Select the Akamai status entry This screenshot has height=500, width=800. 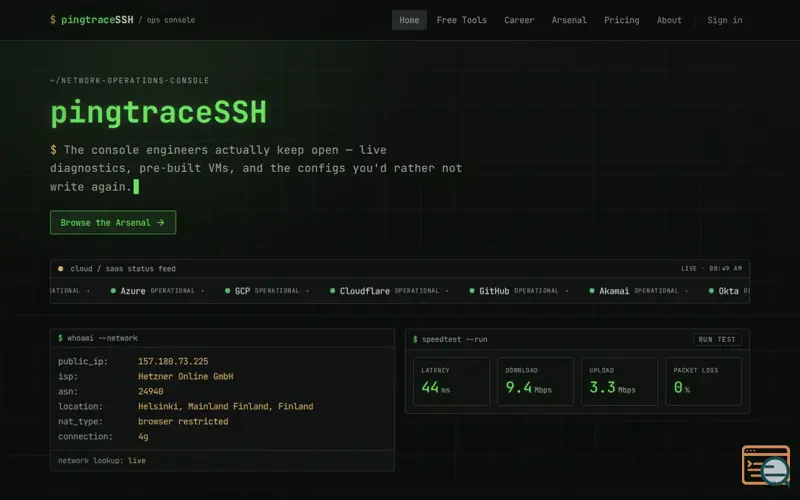[634, 291]
